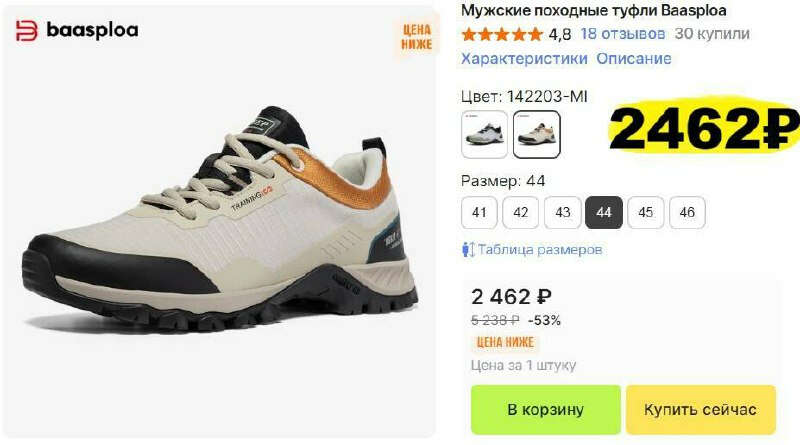Click the 'Купить сейчас' button
The width and height of the screenshot is (800, 445).
701,410
